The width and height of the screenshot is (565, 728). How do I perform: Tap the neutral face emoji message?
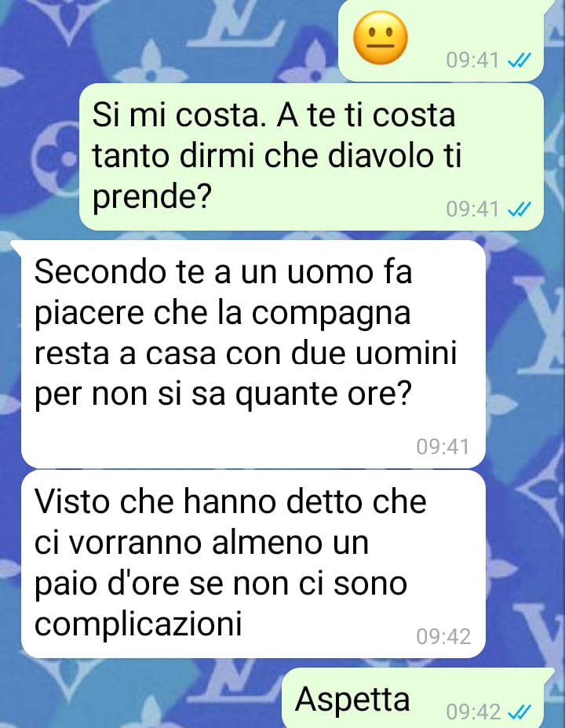pyautogui.click(x=381, y=38)
